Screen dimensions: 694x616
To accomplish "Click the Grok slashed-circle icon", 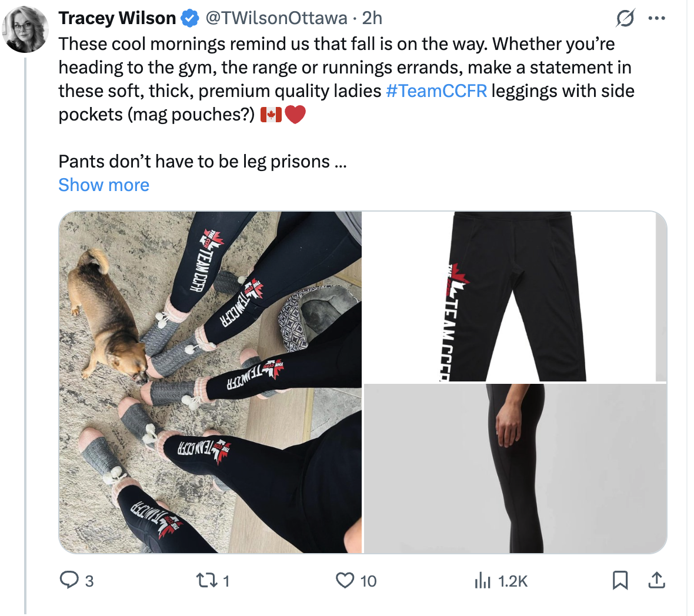I will click(x=625, y=18).
